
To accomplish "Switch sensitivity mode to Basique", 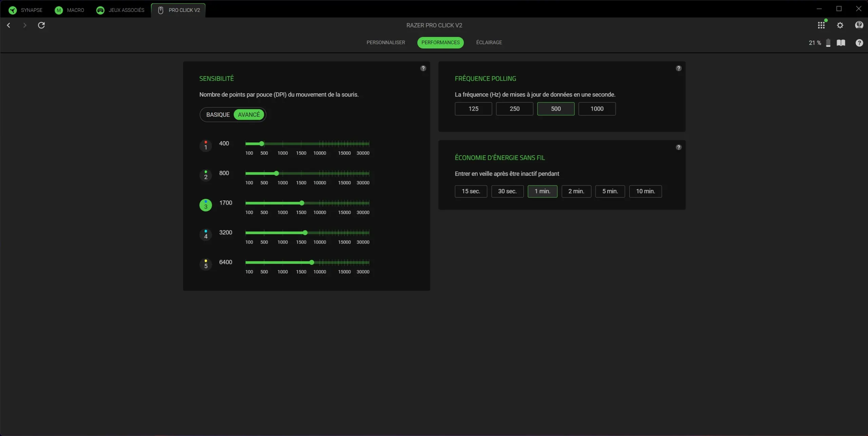I will [218, 115].
